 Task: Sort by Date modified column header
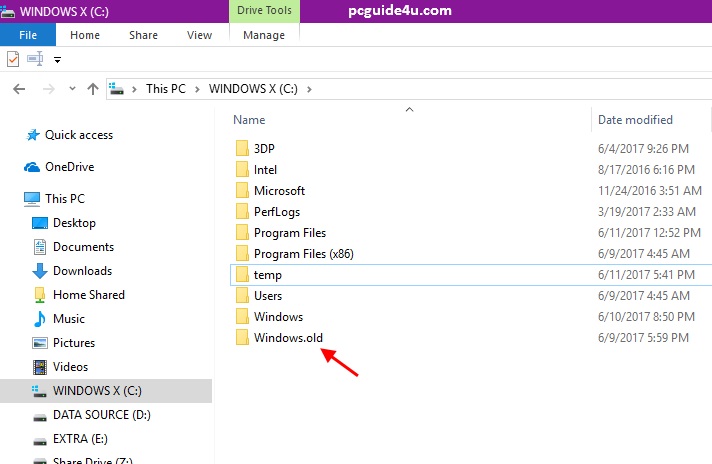635,120
